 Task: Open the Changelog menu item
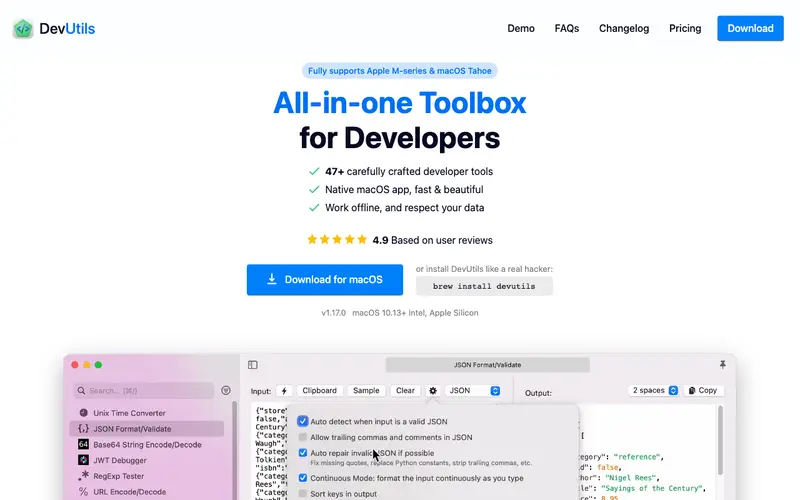[x=624, y=29]
